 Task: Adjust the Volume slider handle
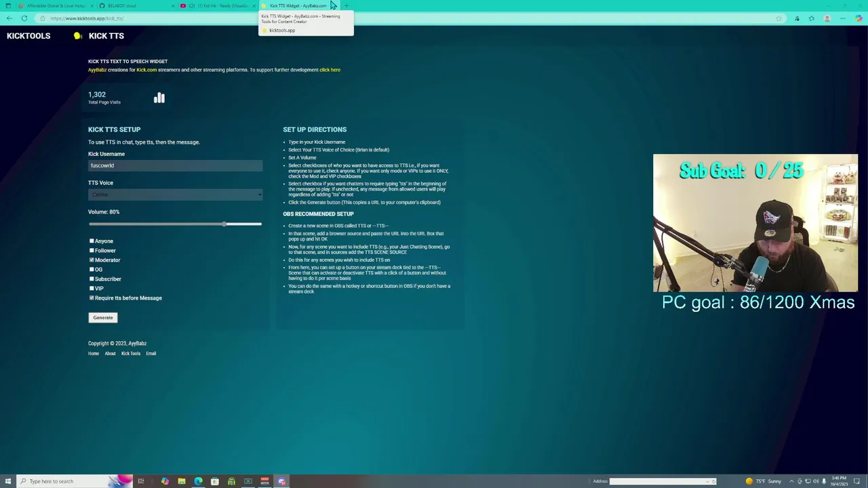[x=224, y=224]
